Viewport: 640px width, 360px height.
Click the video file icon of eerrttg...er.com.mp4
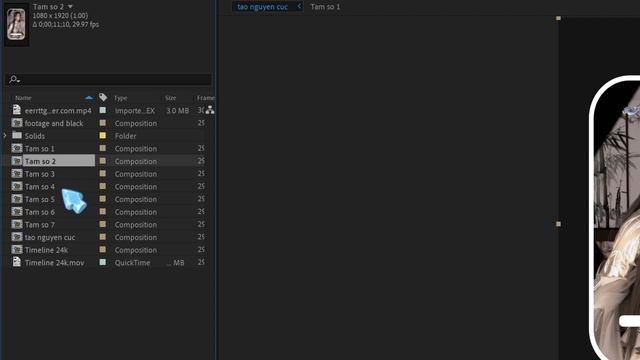tap(17, 110)
